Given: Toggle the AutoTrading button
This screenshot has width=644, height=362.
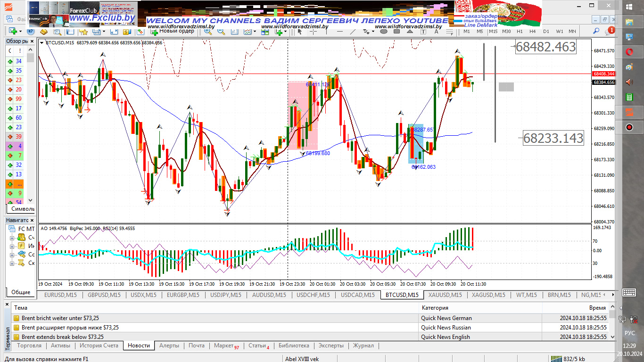Looking at the screenshot, I should [140, 31].
